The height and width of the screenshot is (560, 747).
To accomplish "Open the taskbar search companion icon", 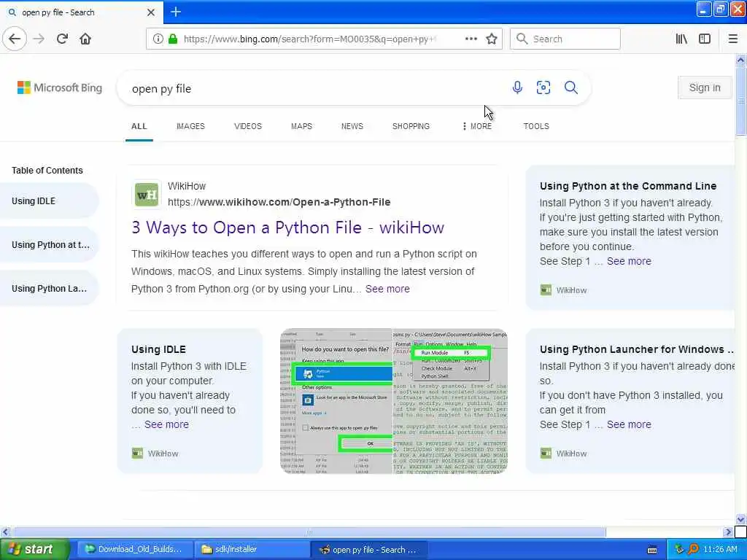I will pyautogui.click(x=693, y=549).
